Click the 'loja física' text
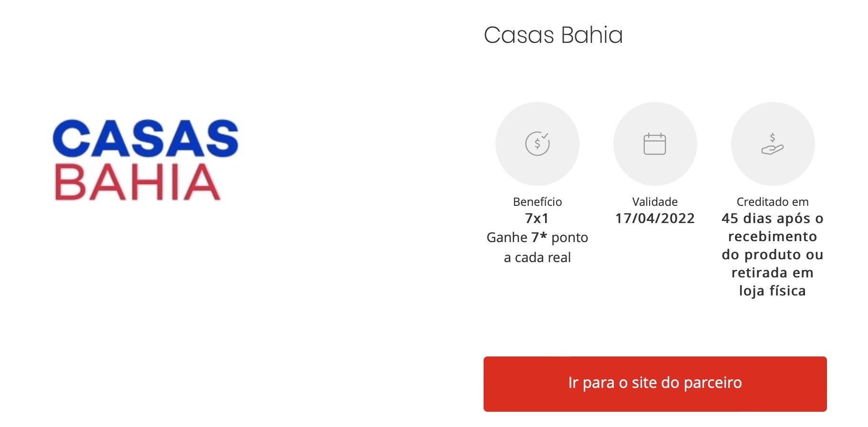The image size is (868, 427). tap(773, 291)
